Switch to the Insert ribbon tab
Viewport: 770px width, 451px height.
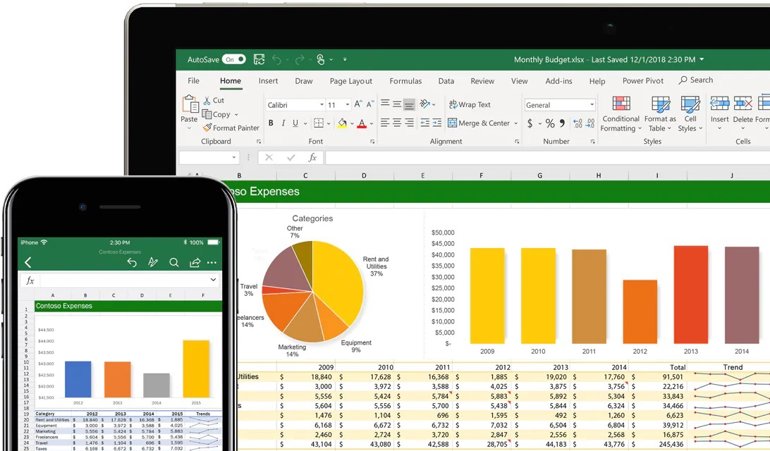268,81
